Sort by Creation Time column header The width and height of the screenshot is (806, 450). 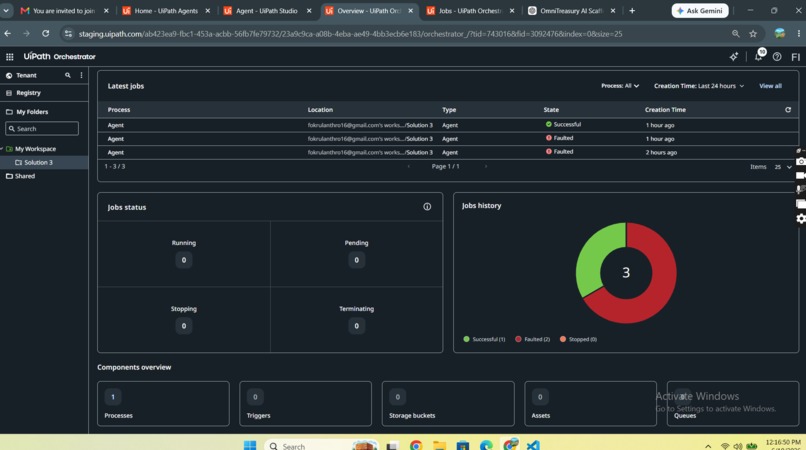(665, 110)
